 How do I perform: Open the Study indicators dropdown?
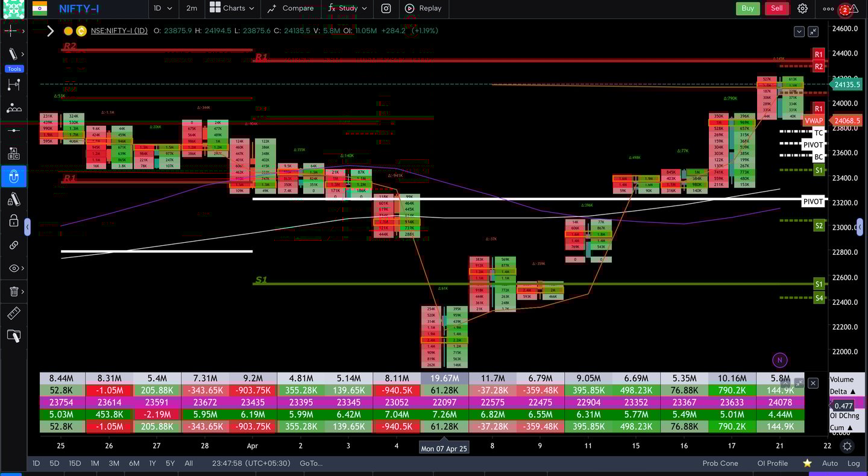(x=348, y=8)
